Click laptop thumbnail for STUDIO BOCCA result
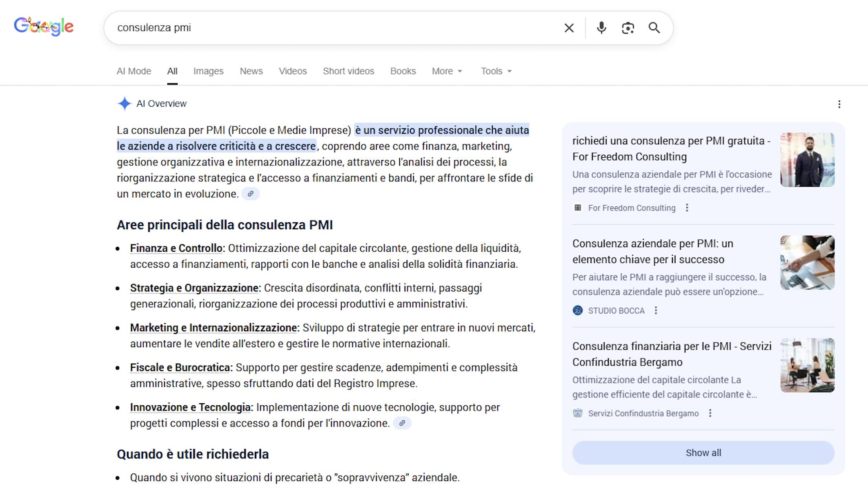The height and width of the screenshot is (496, 868). 807,263
